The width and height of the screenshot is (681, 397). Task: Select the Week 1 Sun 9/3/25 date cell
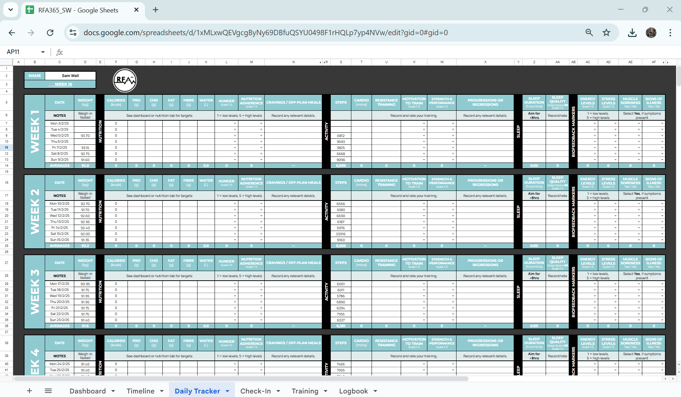(x=60, y=160)
